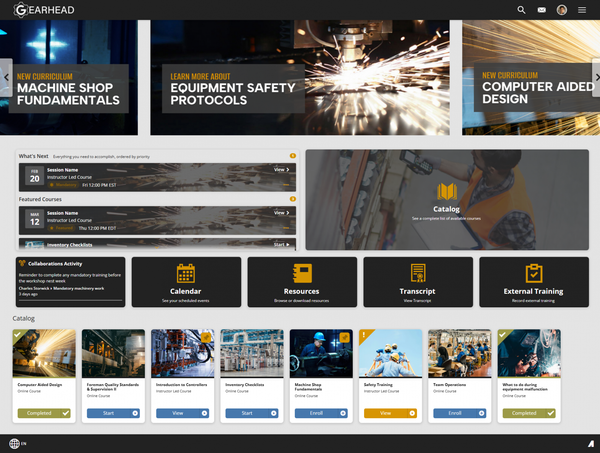The width and height of the screenshot is (600, 453).
Task: Open the user profile avatar
Action: (x=562, y=10)
